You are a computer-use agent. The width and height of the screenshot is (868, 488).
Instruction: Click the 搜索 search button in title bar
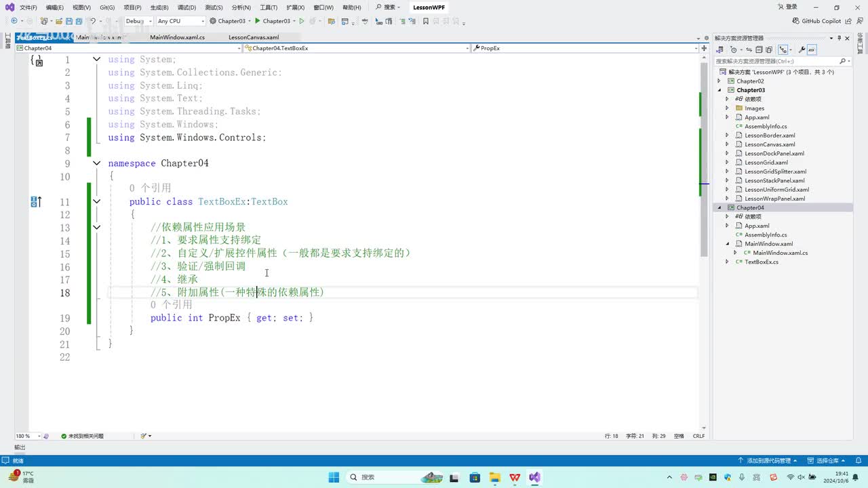[387, 7]
